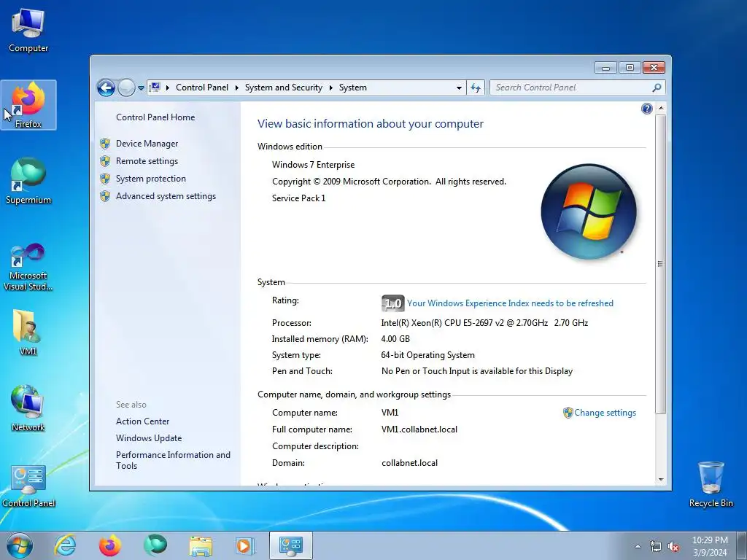Click the 4.00 GB memory value
Viewport: 747px width, 560px height.
[395, 339]
